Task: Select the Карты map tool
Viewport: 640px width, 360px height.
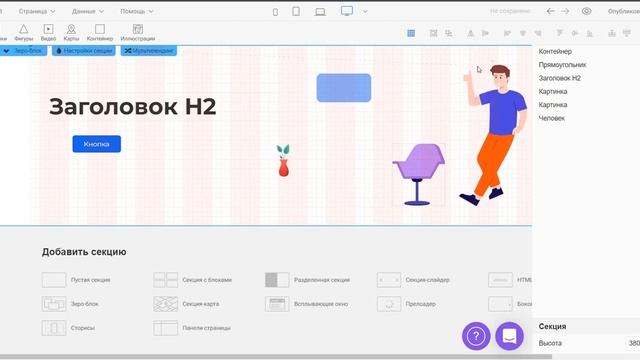Action: pos(71,32)
